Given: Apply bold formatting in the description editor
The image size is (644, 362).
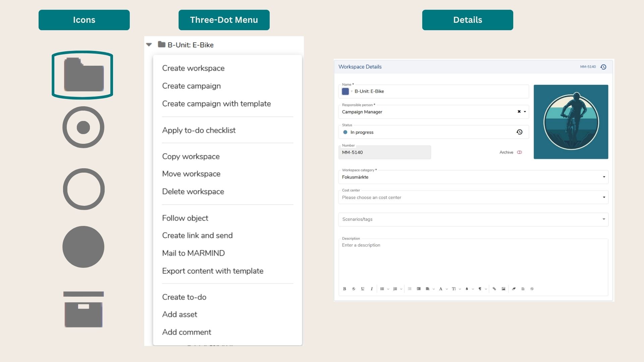Looking at the screenshot, I should [344, 289].
